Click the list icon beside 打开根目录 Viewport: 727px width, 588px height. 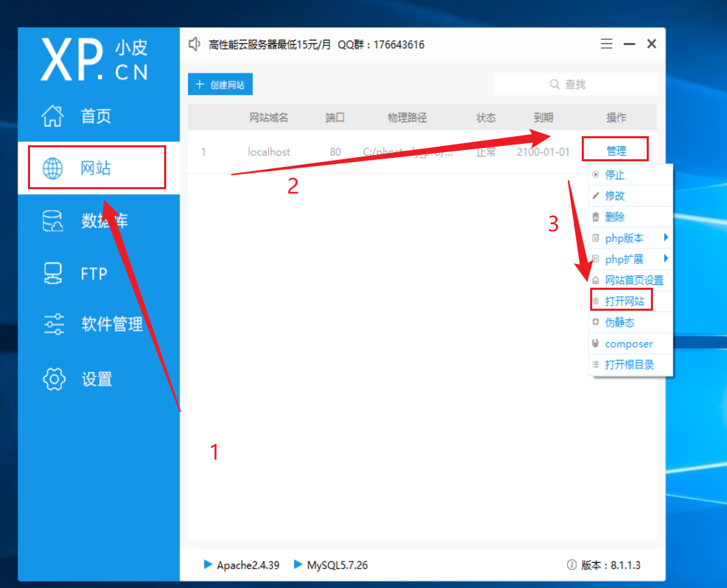596,365
